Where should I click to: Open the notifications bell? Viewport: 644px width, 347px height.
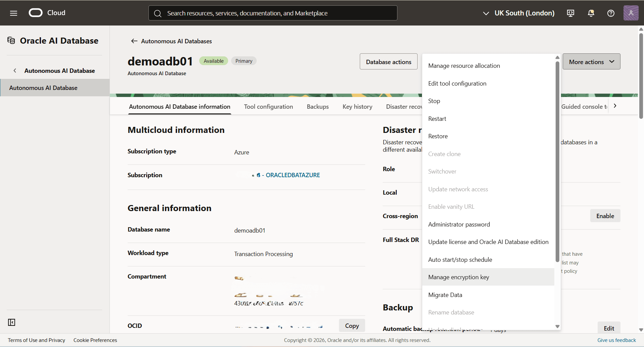(591, 13)
